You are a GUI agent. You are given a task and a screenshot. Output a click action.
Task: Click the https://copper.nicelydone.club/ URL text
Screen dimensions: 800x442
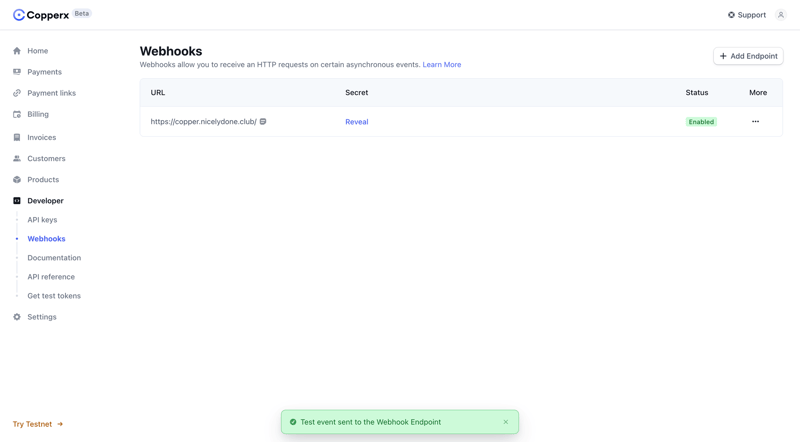coord(204,121)
